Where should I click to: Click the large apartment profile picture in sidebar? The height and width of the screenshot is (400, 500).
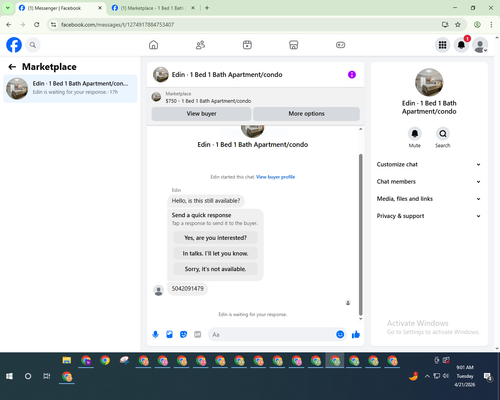click(x=429, y=82)
